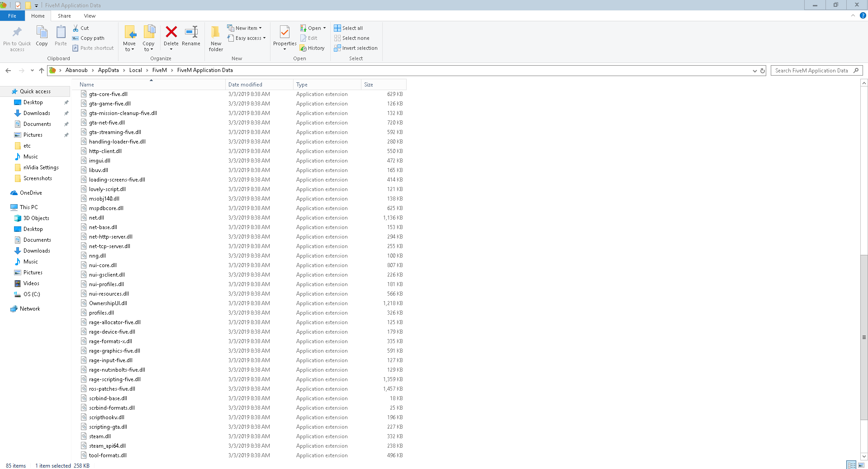This screenshot has width=868, height=469.
Task: Switch to the View tab
Action: 90,16
